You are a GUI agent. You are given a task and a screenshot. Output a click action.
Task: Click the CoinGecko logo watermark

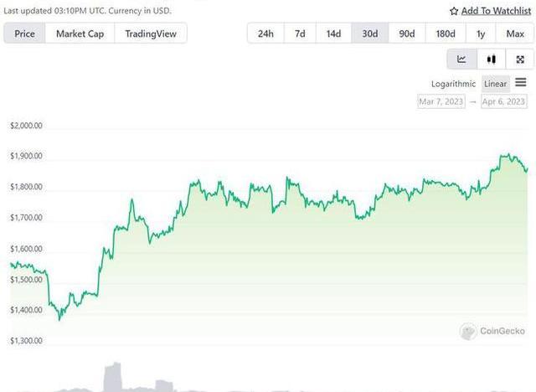(x=469, y=332)
